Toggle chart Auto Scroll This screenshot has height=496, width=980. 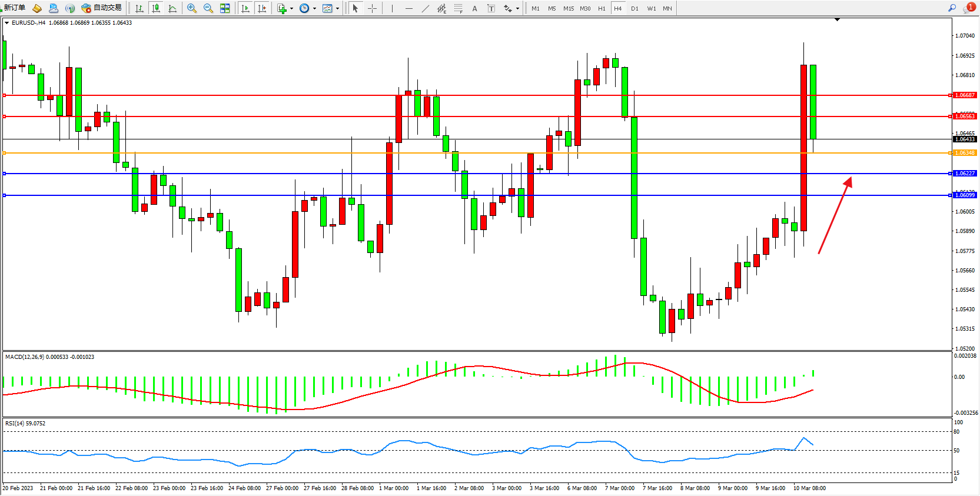(x=245, y=8)
